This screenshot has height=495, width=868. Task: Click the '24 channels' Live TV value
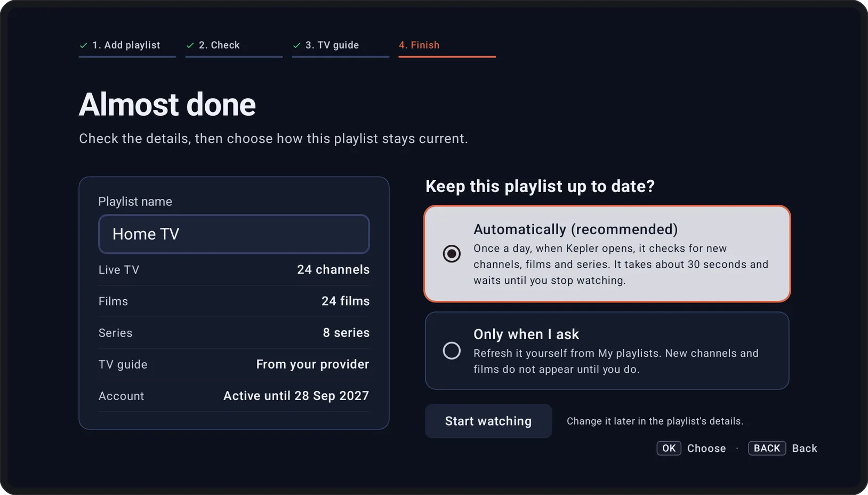click(x=333, y=269)
